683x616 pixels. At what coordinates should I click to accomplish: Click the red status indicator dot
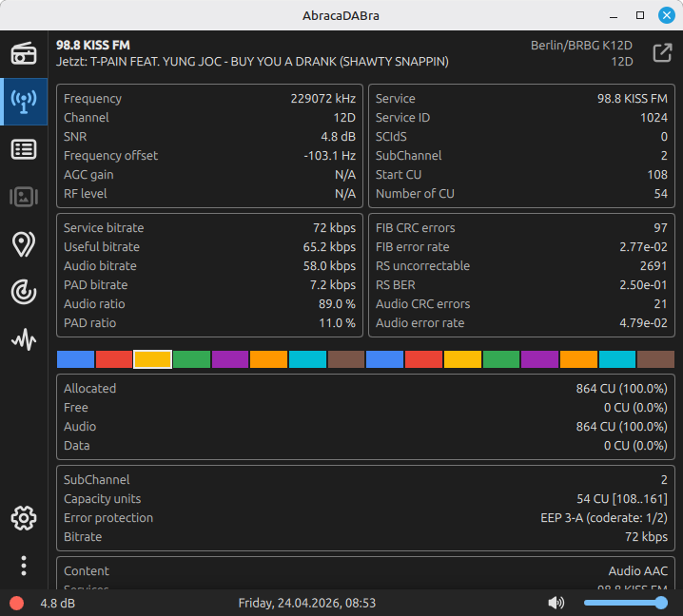16,603
